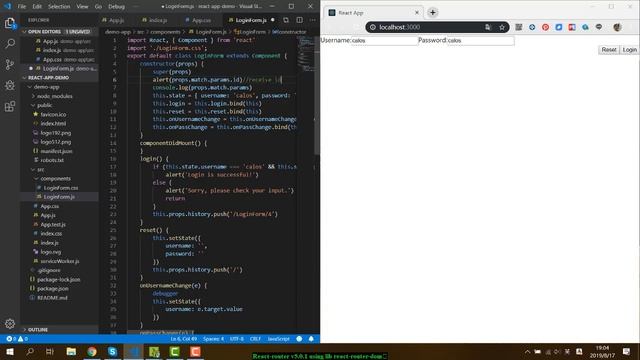Viewport: 640px width, 360px height.
Task: Open File Explorer from the taskbar
Action: coord(71,351)
